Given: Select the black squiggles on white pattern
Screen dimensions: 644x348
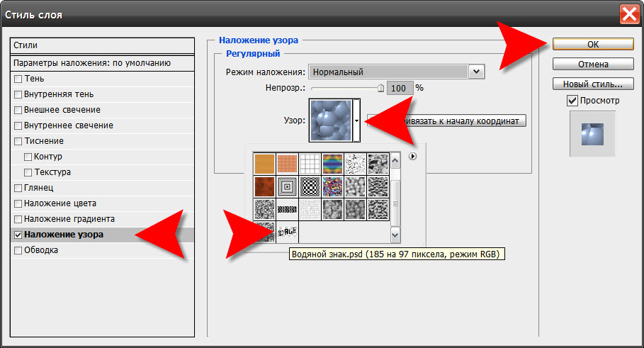Looking at the screenshot, I should click(x=355, y=164).
